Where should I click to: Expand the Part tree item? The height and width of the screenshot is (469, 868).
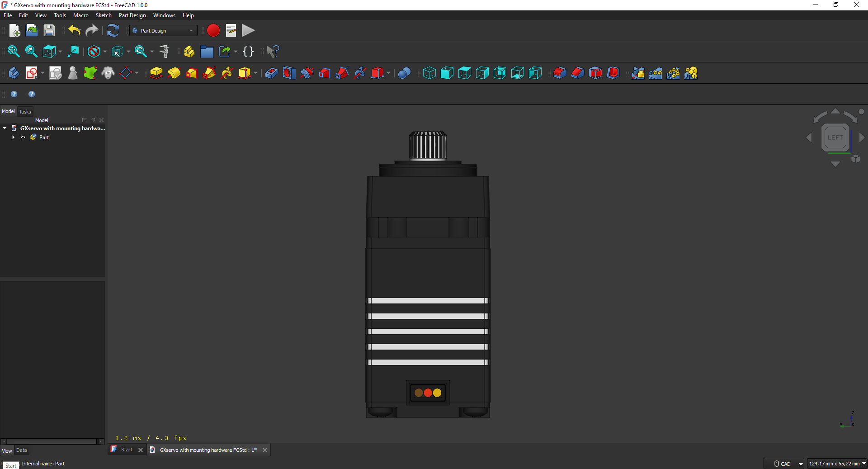pos(14,137)
